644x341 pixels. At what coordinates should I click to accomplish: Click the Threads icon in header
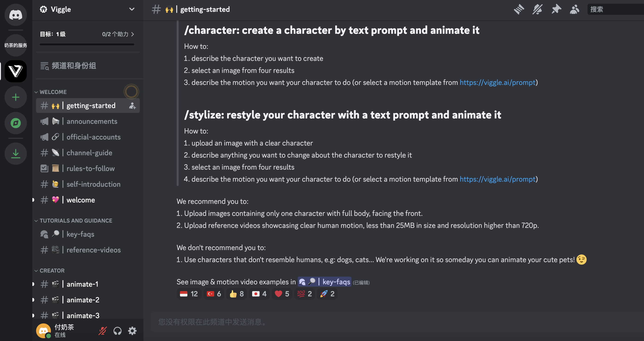(519, 9)
